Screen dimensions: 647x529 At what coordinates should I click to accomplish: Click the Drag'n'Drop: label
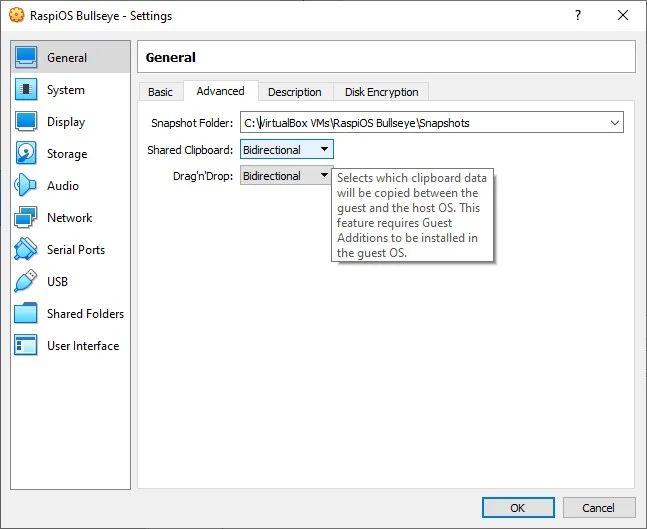point(203,176)
